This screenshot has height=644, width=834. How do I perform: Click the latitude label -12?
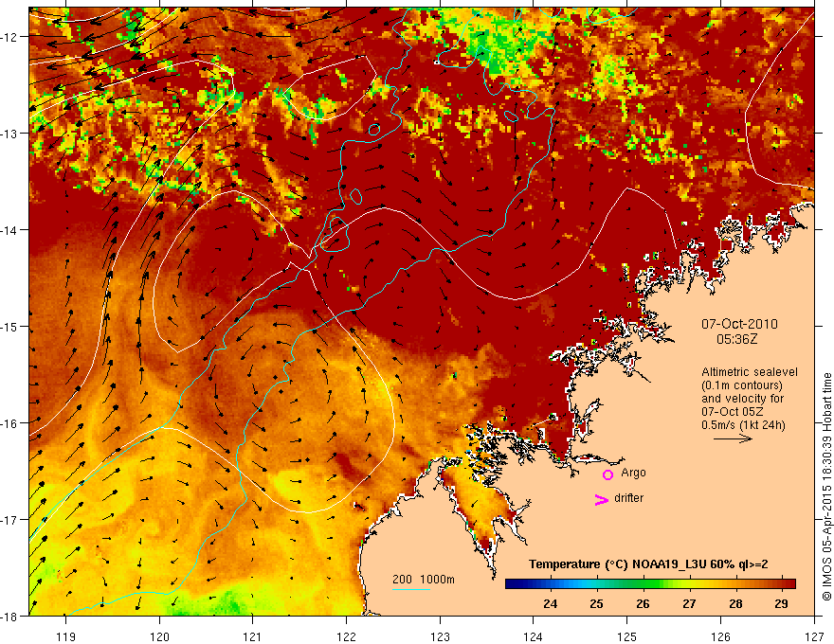click(10, 37)
